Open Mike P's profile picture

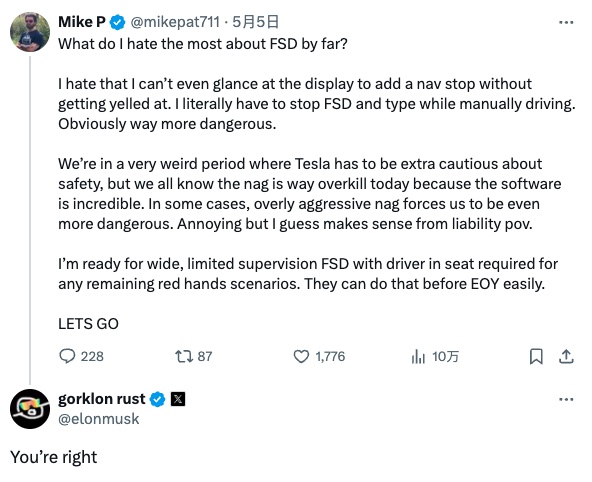point(30,32)
